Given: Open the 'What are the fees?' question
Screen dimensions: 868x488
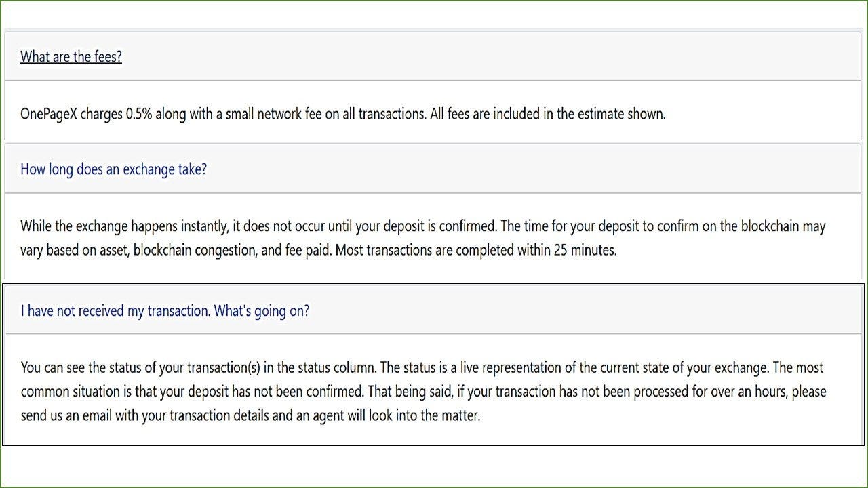Looking at the screenshot, I should [x=71, y=56].
